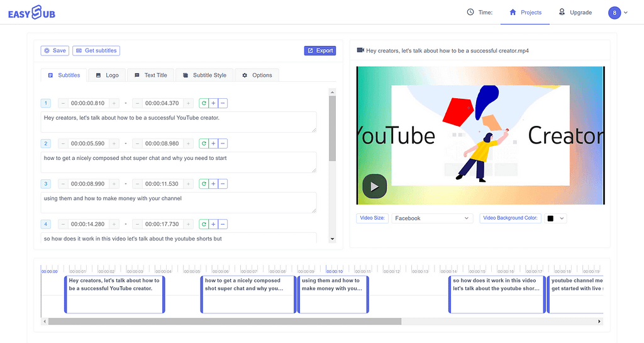Click timeline scrollbar left arrow
This screenshot has height=343, width=644.
[45, 321]
